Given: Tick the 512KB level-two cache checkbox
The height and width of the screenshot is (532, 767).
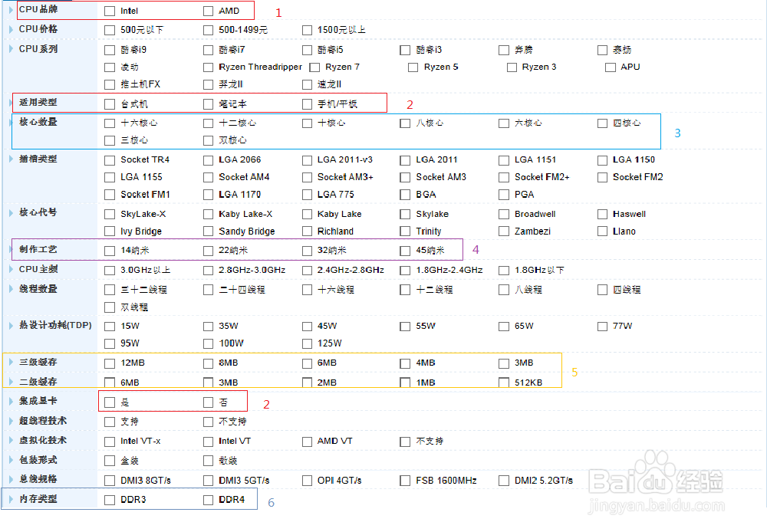Looking at the screenshot, I should coord(504,383).
